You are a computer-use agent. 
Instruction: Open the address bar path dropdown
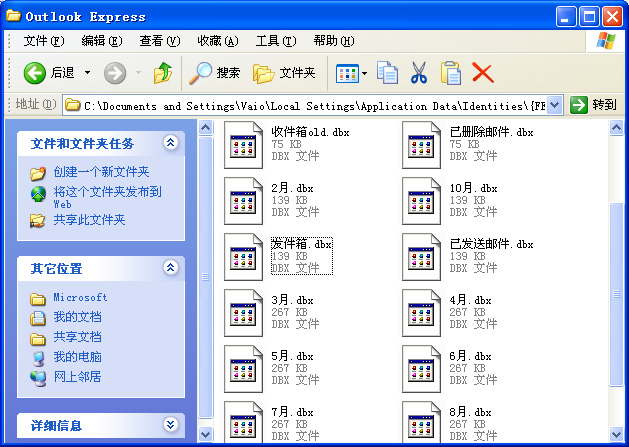(x=556, y=105)
